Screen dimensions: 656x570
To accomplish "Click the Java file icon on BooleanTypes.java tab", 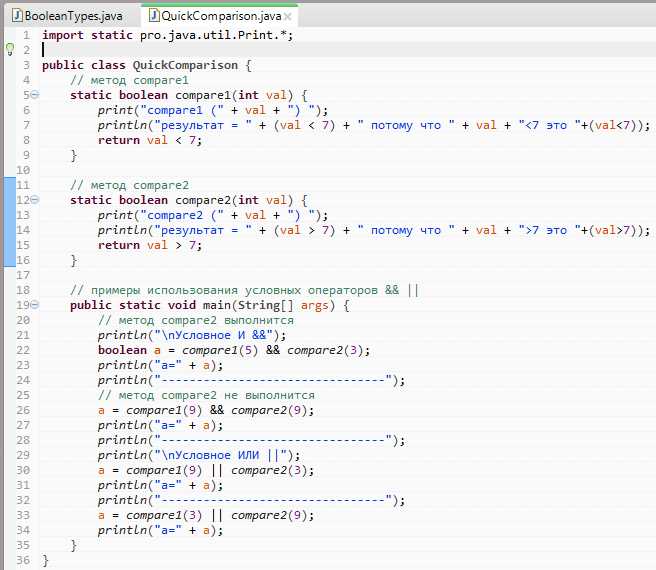I will click(17, 16).
